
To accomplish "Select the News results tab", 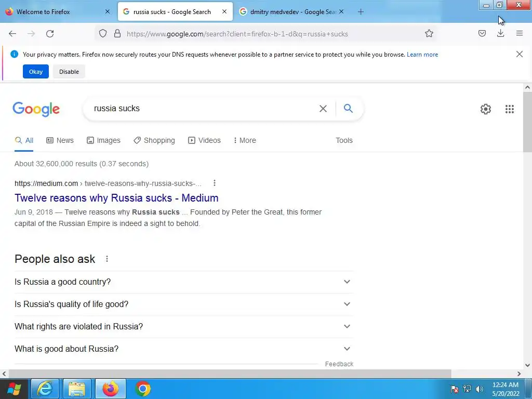I will [x=60, y=140].
